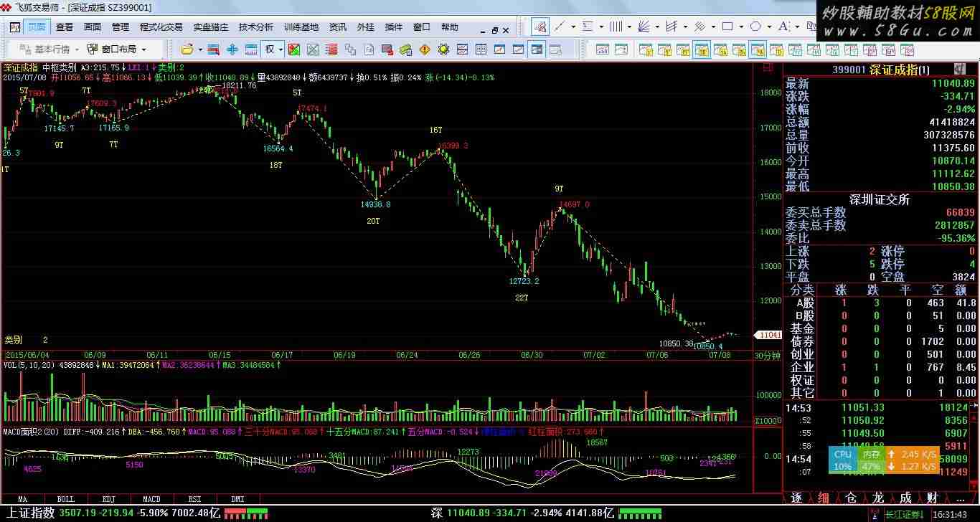Click the red-green chart overlay icon
The image size is (980, 522).
point(293,49)
